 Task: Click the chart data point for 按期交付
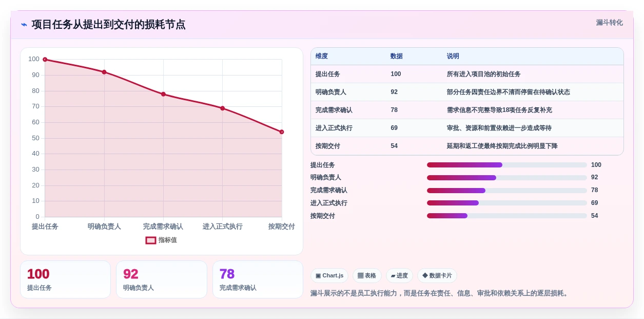pyautogui.click(x=282, y=132)
